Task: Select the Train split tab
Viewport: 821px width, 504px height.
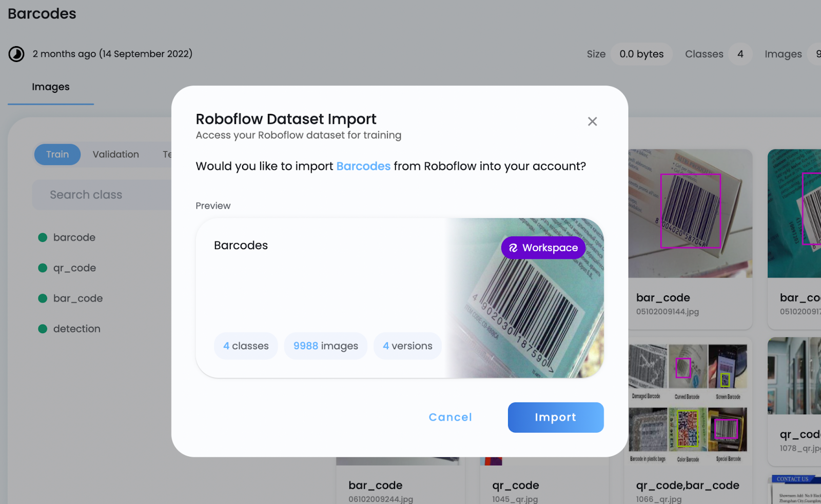Action: pyautogui.click(x=57, y=154)
